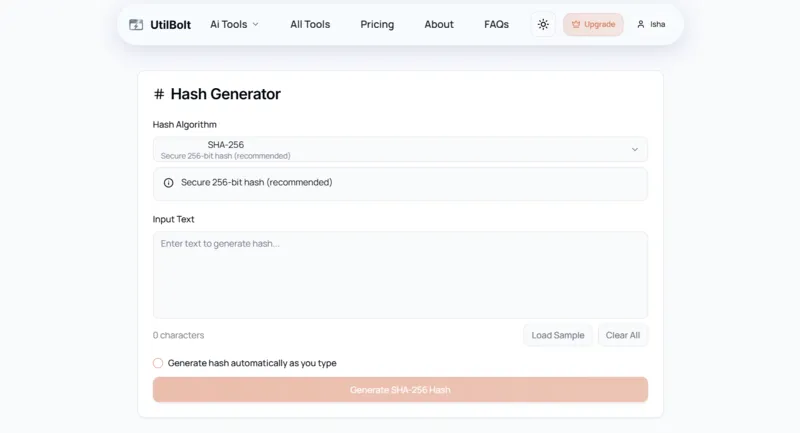Click the 0 characters counter text
This screenshot has height=433, width=800.
179,335
